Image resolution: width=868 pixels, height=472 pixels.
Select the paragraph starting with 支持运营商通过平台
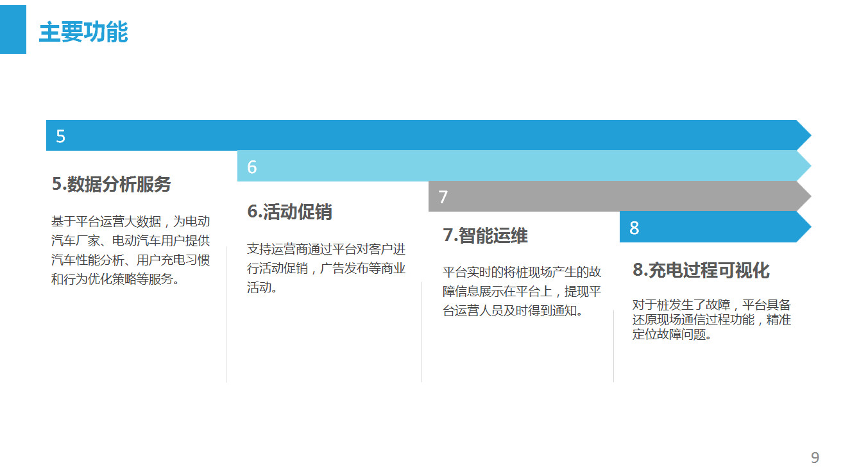click(327, 268)
